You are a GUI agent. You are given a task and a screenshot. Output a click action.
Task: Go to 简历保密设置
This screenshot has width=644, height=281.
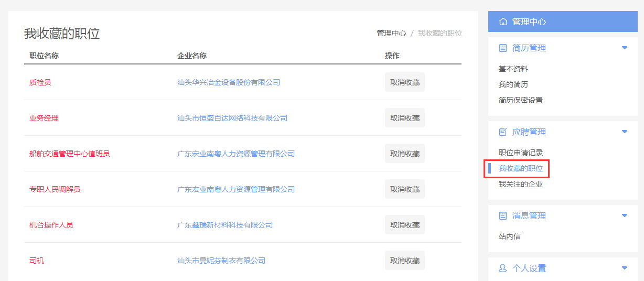[x=521, y=100]
